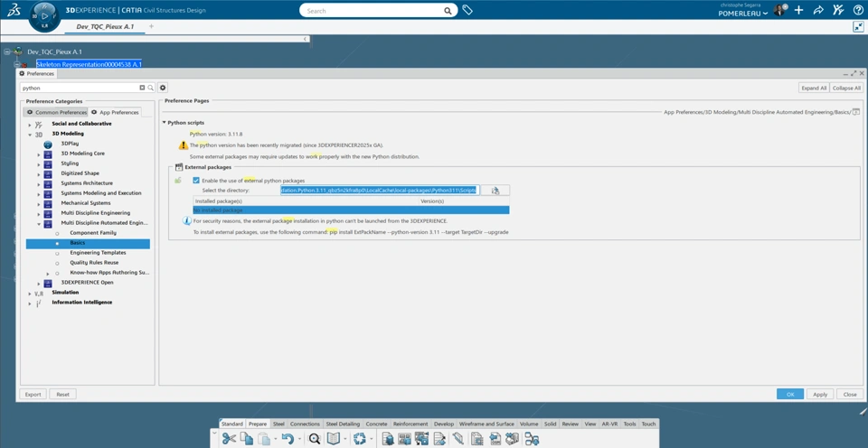Open the 3DEXPERIENCE compass
Screen dimensions: 868x448
click(45, 15)
